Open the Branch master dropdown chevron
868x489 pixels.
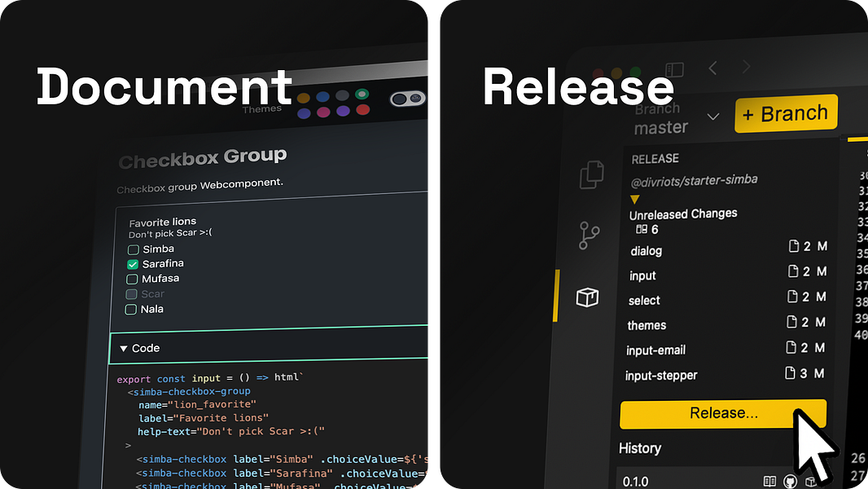[x=713, y=117]
